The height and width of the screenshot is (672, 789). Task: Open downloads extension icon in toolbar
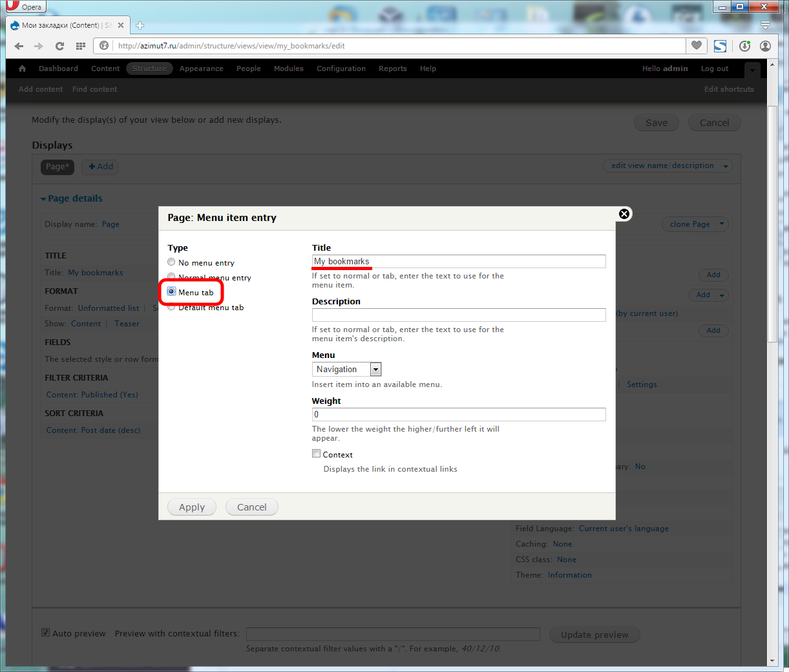pyautogui.click(x=744, y=46)
